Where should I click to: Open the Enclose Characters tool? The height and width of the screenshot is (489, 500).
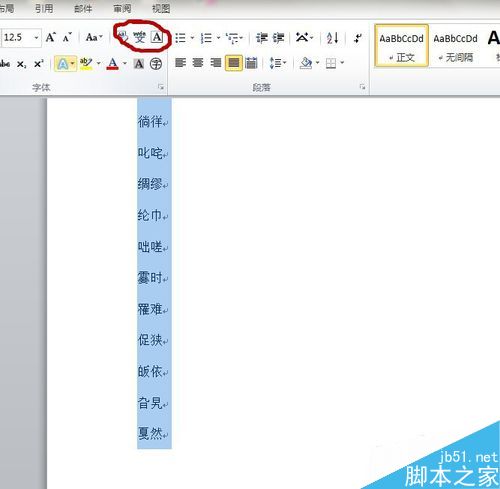click(156, 63)
